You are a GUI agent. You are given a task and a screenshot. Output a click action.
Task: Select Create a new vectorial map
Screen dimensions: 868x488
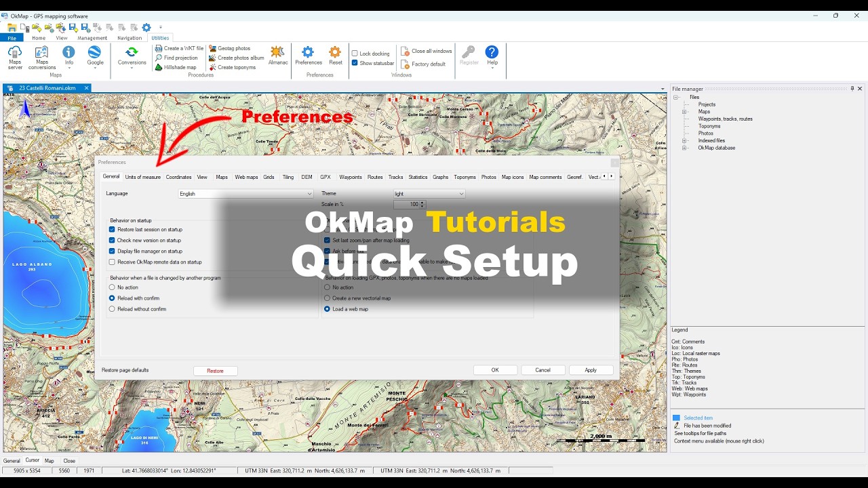click(x=327, y=298)
